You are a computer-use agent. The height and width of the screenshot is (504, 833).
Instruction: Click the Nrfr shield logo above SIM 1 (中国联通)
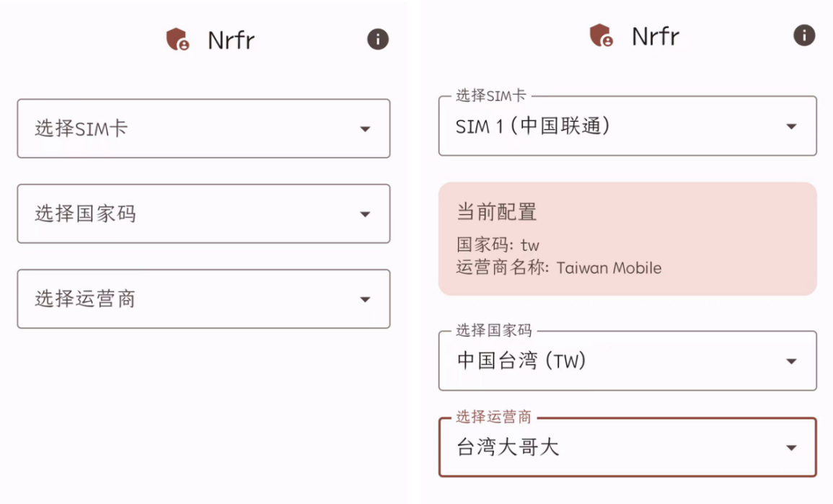point(601,35)
